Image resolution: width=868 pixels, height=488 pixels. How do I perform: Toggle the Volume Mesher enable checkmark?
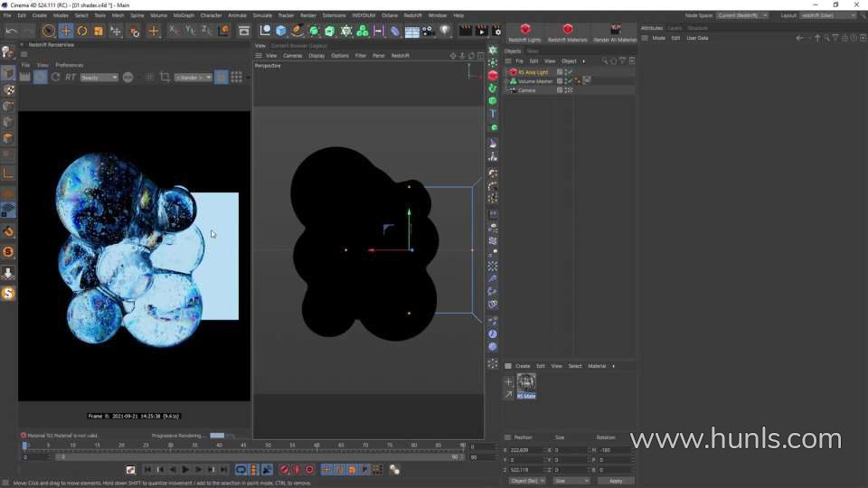tap(570, 81)
